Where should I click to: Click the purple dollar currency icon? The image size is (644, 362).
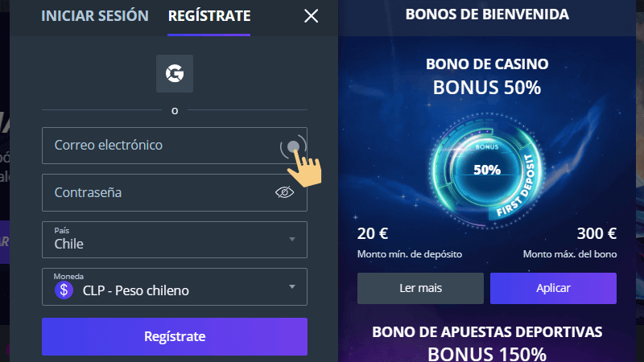pyautogui.click(x=64, y=290)
